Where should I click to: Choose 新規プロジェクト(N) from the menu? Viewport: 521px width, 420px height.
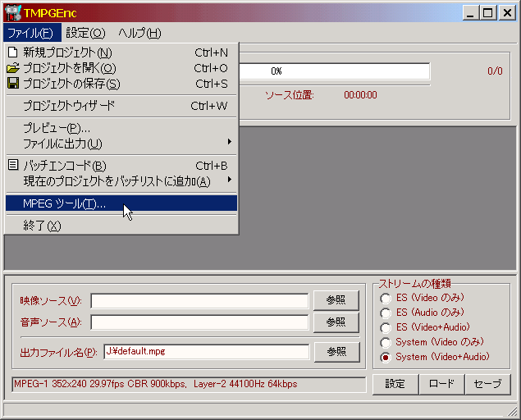pos(121,52)
